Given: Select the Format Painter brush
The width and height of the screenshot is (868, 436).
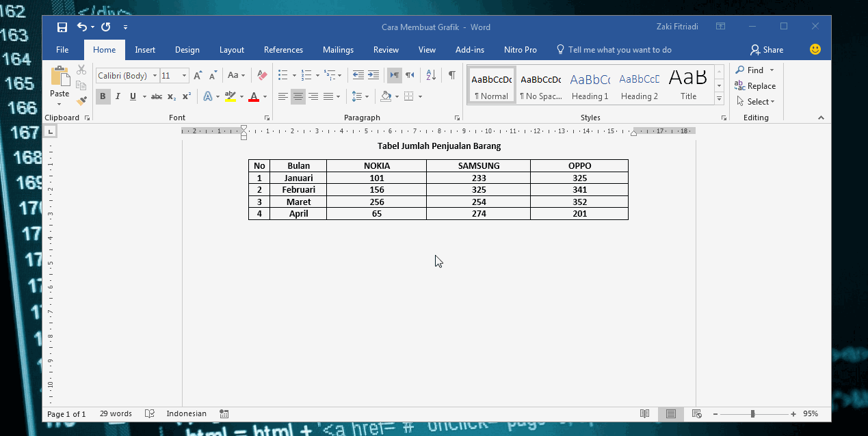Looking at the screenshot, I should (81, 100).
